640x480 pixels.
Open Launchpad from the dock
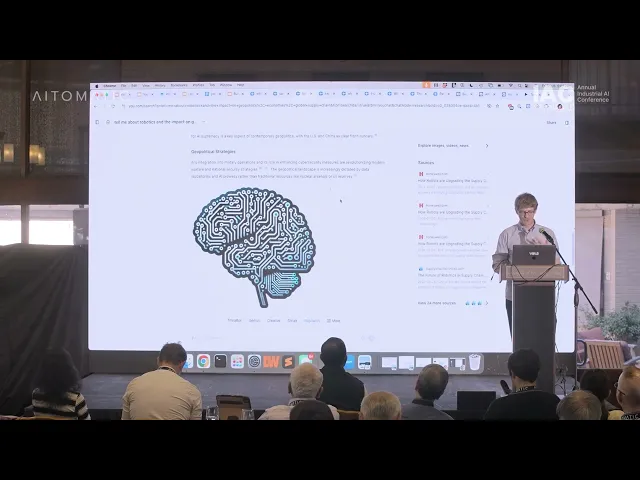[237, 361]
